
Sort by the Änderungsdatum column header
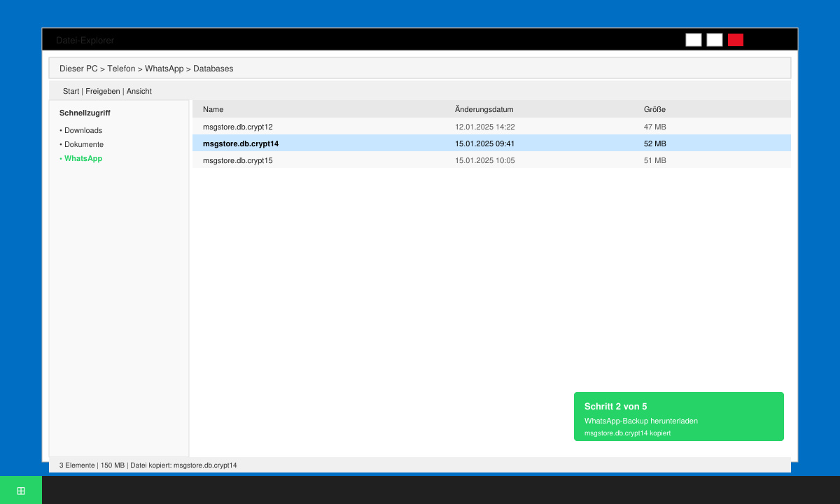(484, 109)
